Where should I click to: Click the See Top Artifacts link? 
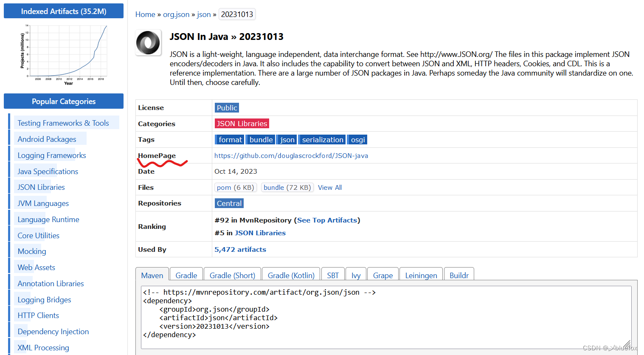point(326,220)
